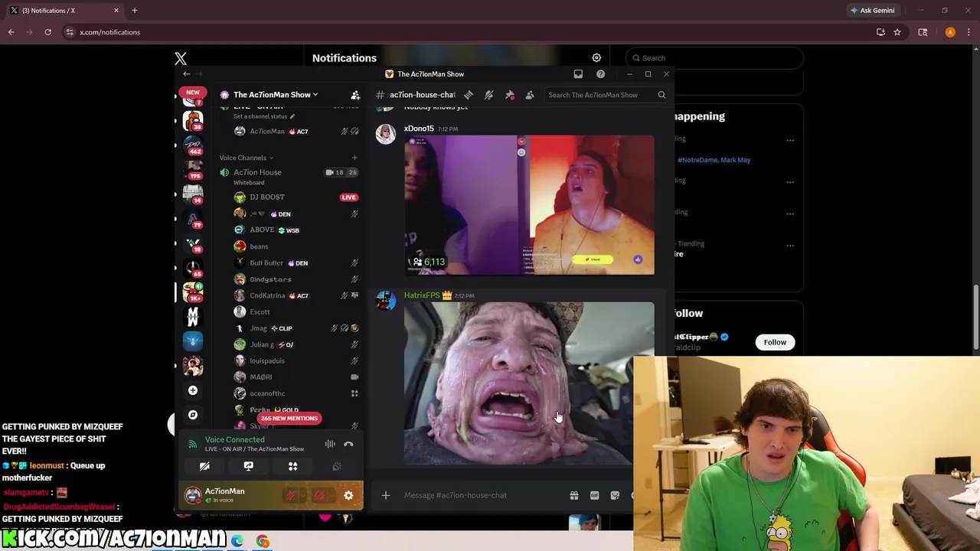The image size is (980, 551).
Task: Disconnect from voice with hang-up icon
Action: pyautogui.click(x=348, y=444)
